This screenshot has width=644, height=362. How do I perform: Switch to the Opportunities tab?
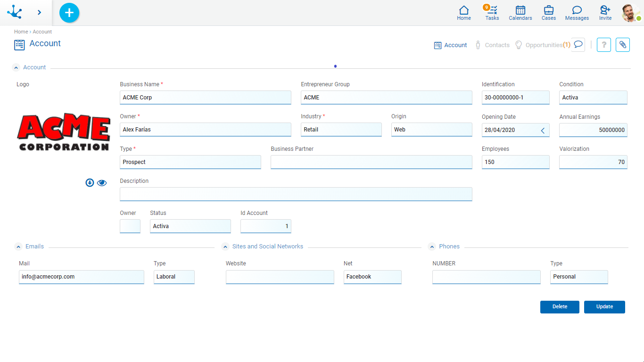point(543,45)
